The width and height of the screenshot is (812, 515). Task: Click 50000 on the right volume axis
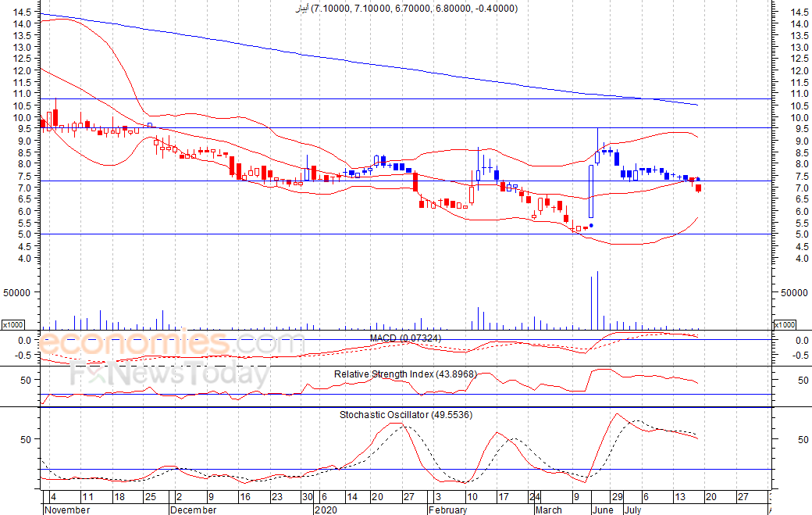click(794, 293)
